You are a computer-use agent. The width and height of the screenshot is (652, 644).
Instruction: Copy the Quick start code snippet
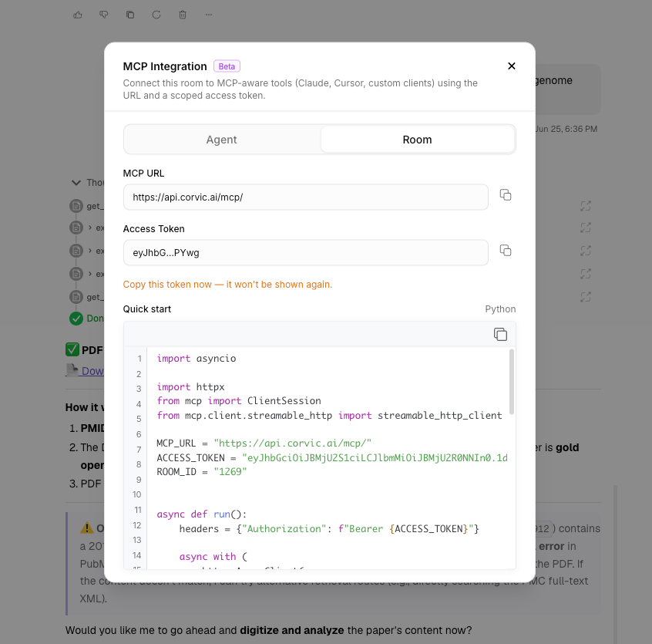[500, 334]
